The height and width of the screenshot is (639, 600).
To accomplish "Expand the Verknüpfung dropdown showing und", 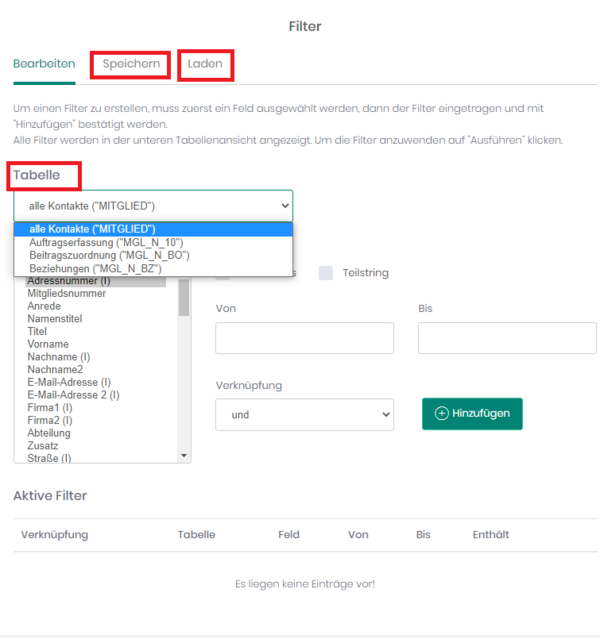I will pyautogui.click(x=304, y=414).
